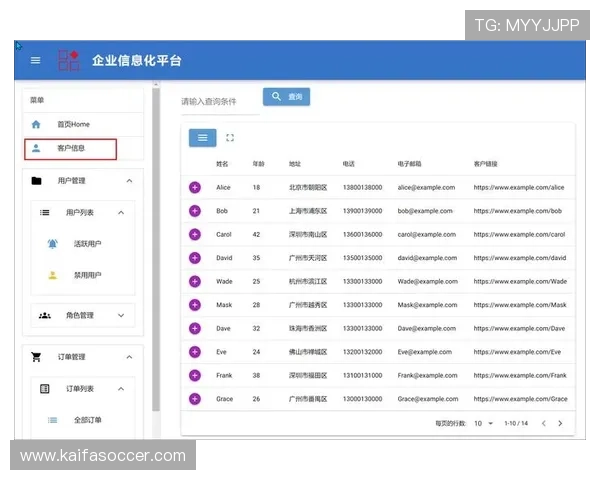
Task: Toggle the hamburger menu in the header
Action: (36, 60)
